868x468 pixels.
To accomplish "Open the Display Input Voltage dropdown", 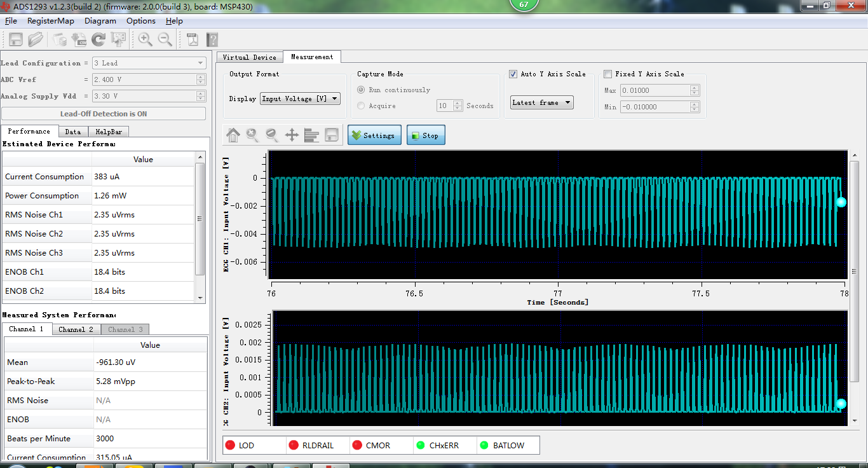I will (300, 99).
